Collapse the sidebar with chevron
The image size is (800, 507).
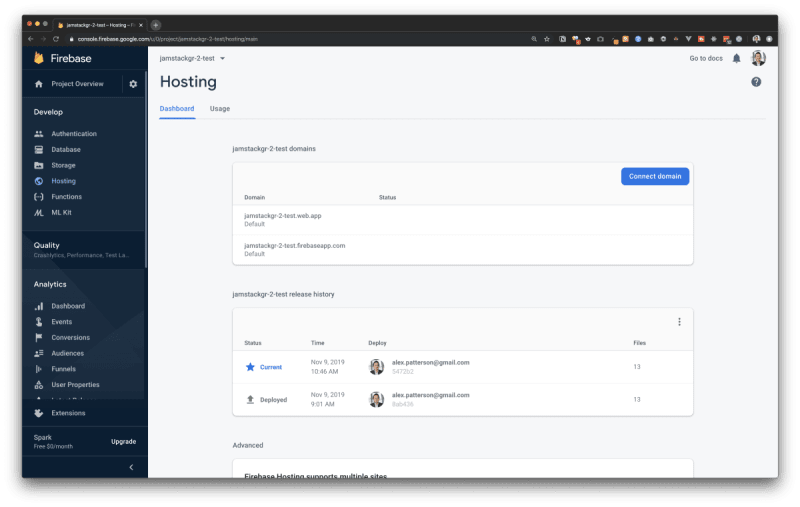click(131, 467)
